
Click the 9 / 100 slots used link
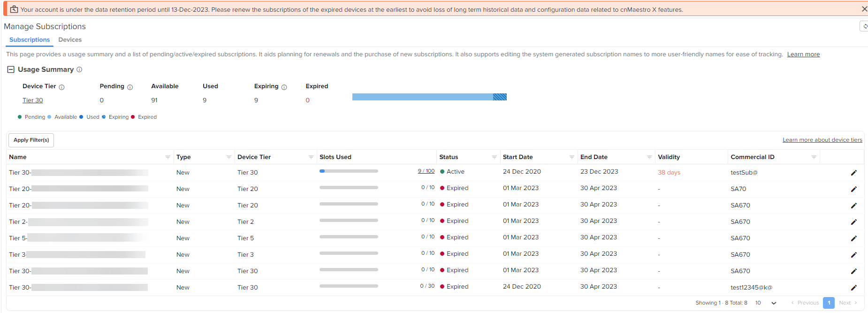[426, 171]
